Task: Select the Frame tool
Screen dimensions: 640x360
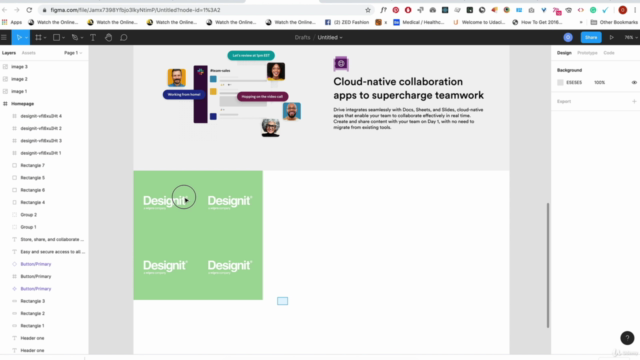Action: coord(38,38)
